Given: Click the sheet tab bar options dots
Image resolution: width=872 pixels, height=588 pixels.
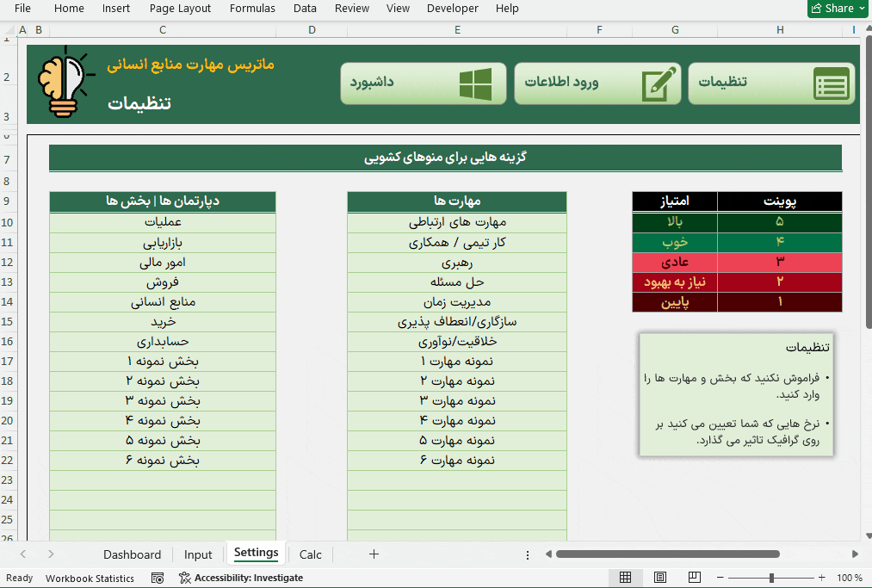Looking at the screenshot, I should tap(527, 554).
